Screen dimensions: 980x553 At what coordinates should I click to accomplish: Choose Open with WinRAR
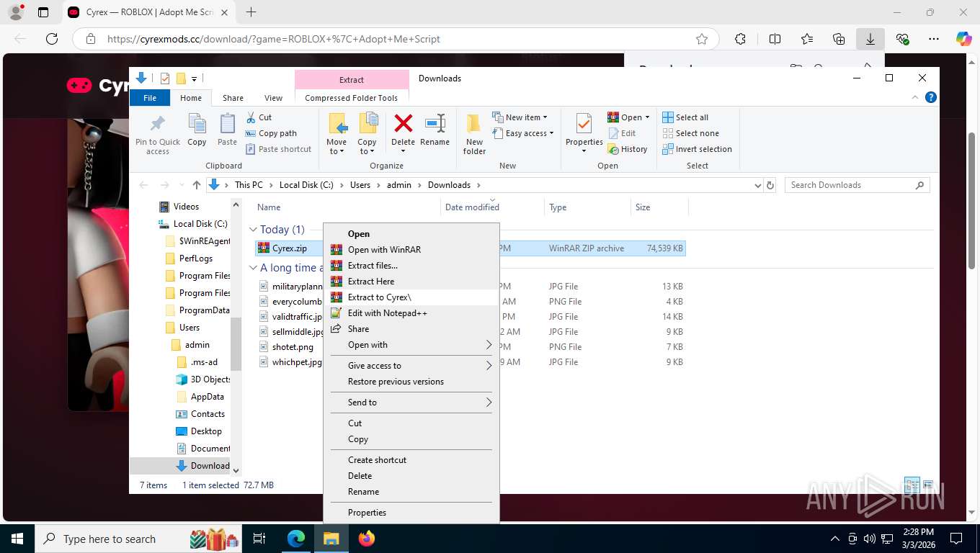click(x=411, y=250)
